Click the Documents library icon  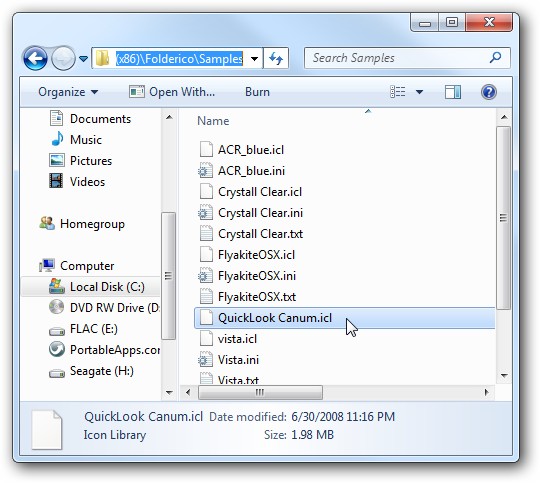56,118
